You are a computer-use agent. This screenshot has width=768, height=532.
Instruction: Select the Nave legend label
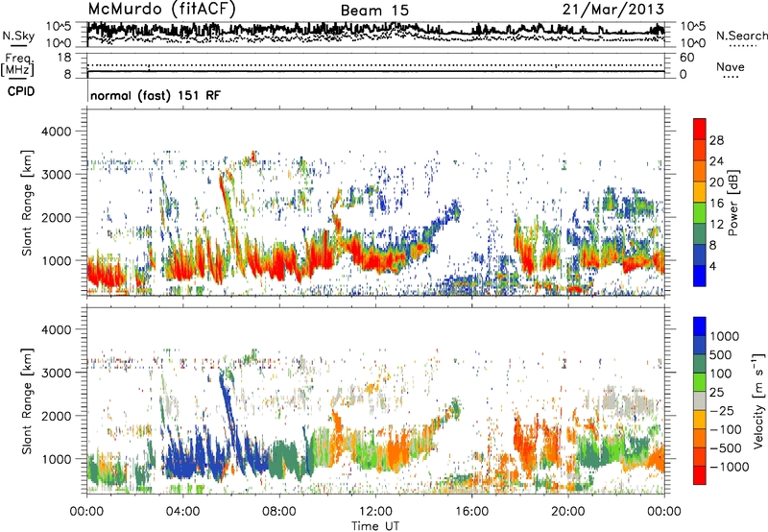(731, 66)
